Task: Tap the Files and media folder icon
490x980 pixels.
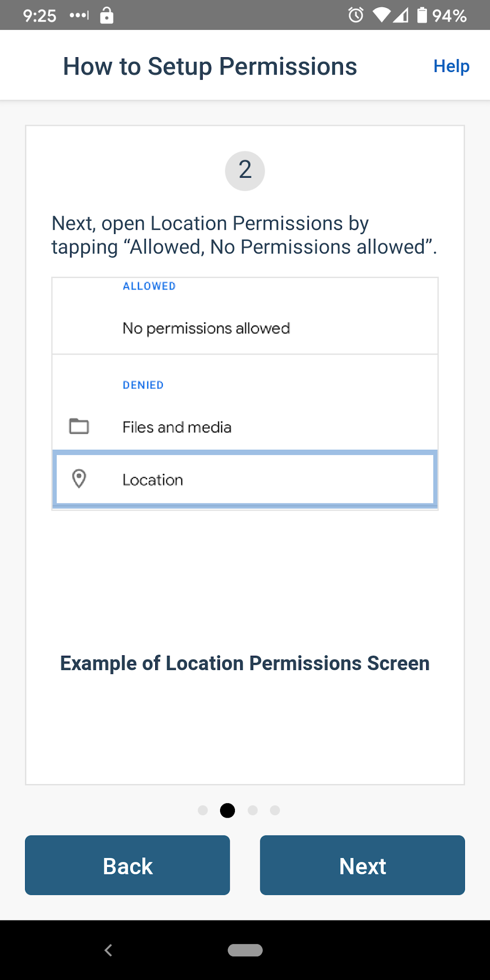Action: click(x=79, y=426)
